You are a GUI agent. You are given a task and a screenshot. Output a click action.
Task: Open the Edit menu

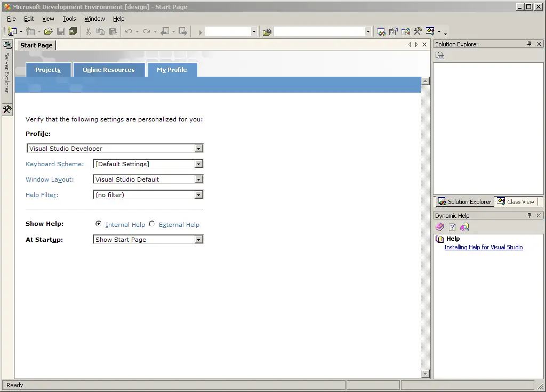[x=29, y=19]
